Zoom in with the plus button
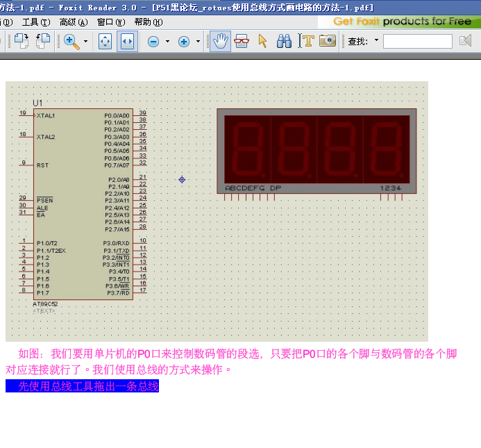Image resolution: width=481 pixels, height=448 pixels. click(184, 42)
